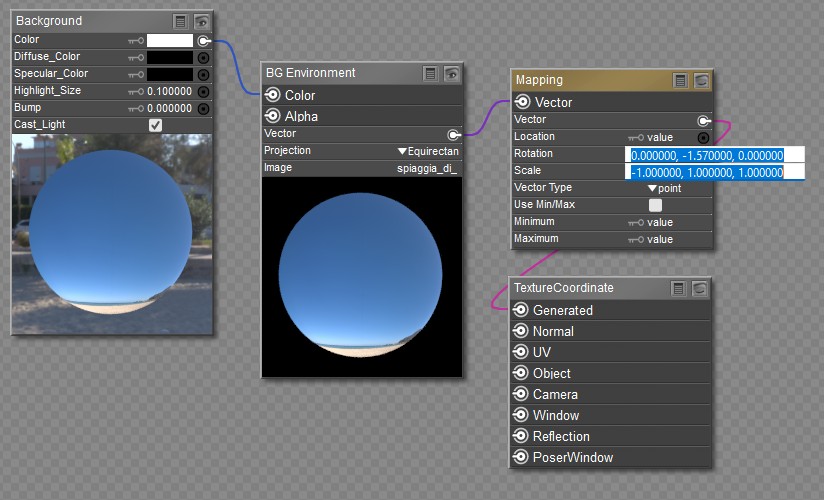Click the Background node's Color output socket
The width and height of the screenshot is (824, 500).
pos(204,40)
